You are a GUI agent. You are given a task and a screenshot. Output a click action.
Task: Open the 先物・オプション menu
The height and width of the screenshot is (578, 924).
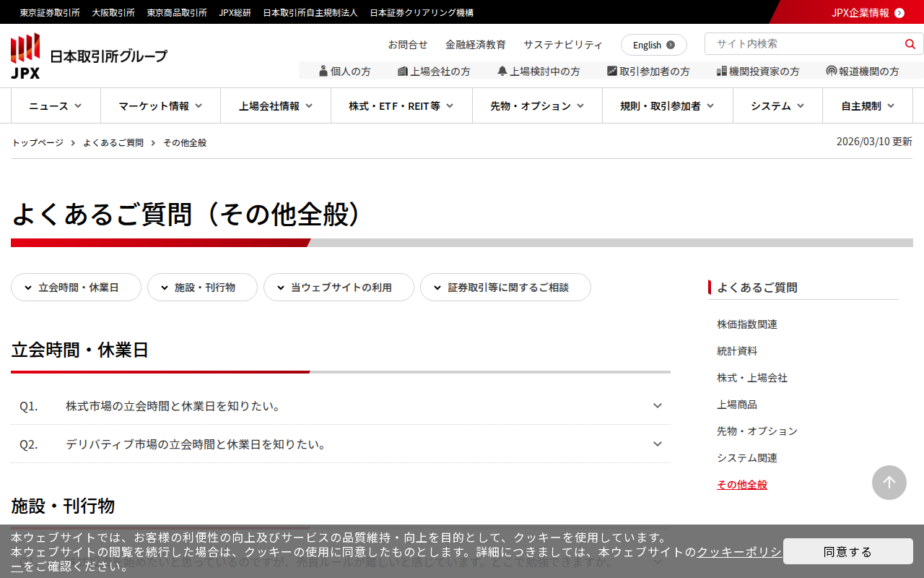537,105
